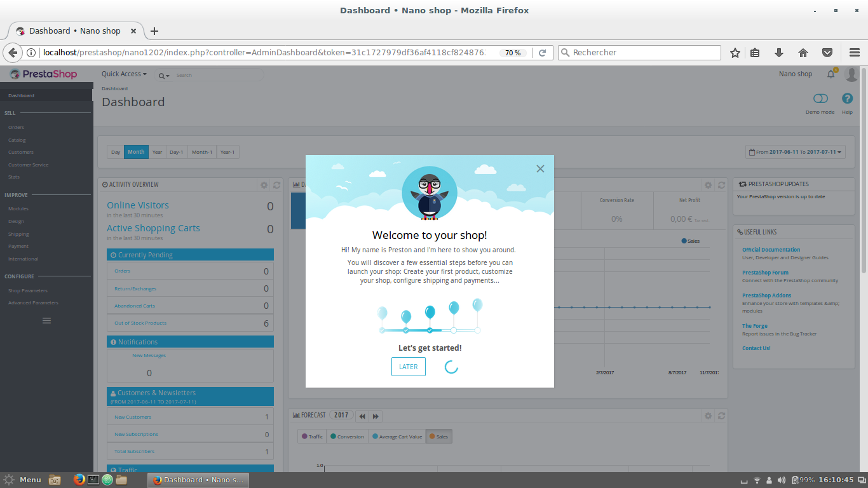Screen dimensions: 868x488
Task: Refresh the Activity Overview panel
Action: tap(276, 185)
